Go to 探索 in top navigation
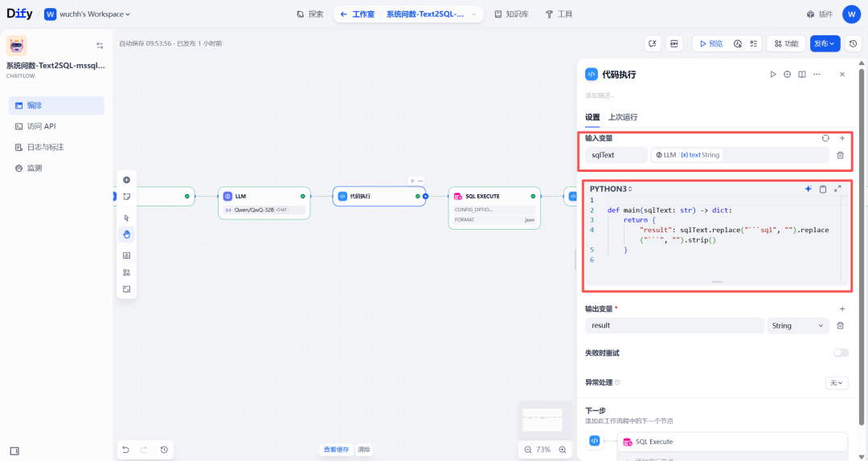Viewport: 868px width, 461px height. (x=310, y=14)
